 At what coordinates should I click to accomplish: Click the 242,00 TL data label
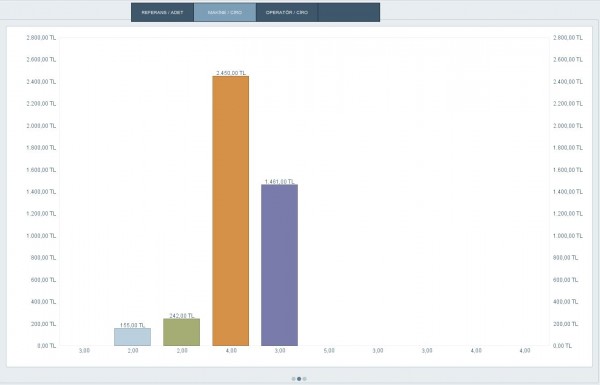tap(182, 316)
